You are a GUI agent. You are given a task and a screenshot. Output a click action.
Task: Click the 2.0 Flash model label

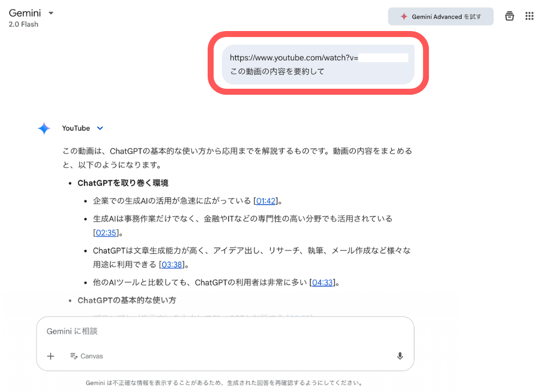(23, 24)
